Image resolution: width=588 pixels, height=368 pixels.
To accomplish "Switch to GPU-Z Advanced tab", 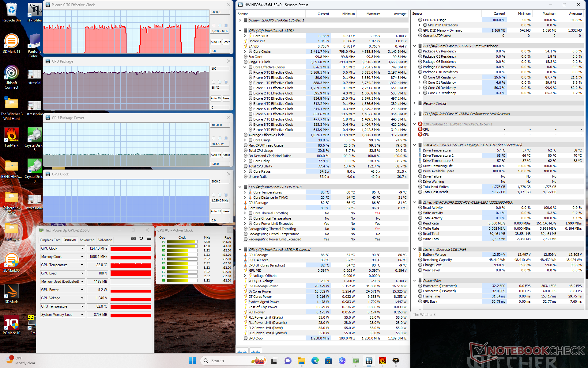I will 87,240.
